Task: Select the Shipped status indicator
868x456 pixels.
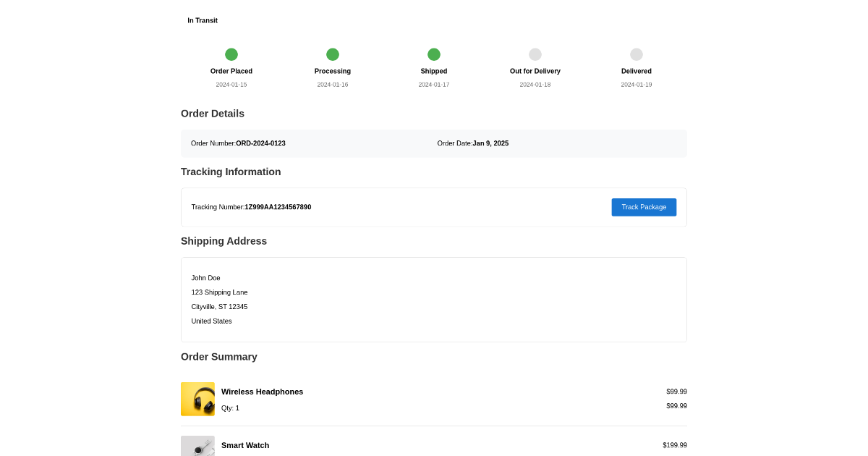Action: pyautogui.click(x=434, y=54)
